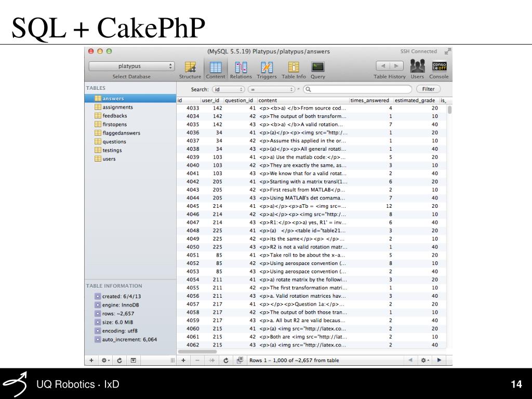
Task: Select the answers table
Action: tap(130, 98)
